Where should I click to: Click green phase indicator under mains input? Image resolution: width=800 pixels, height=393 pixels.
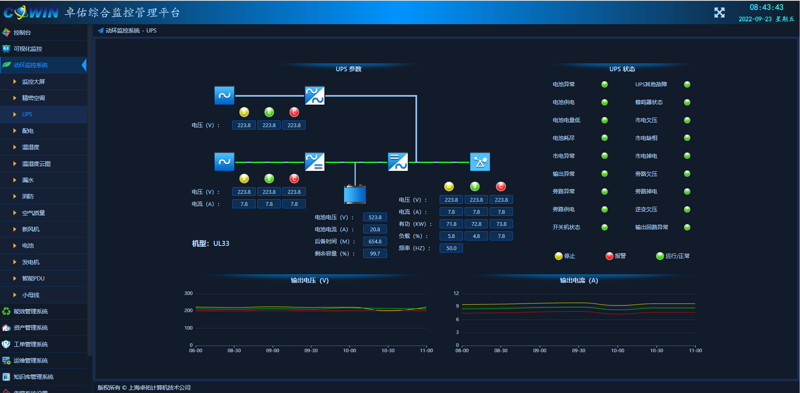coord(269,179)
